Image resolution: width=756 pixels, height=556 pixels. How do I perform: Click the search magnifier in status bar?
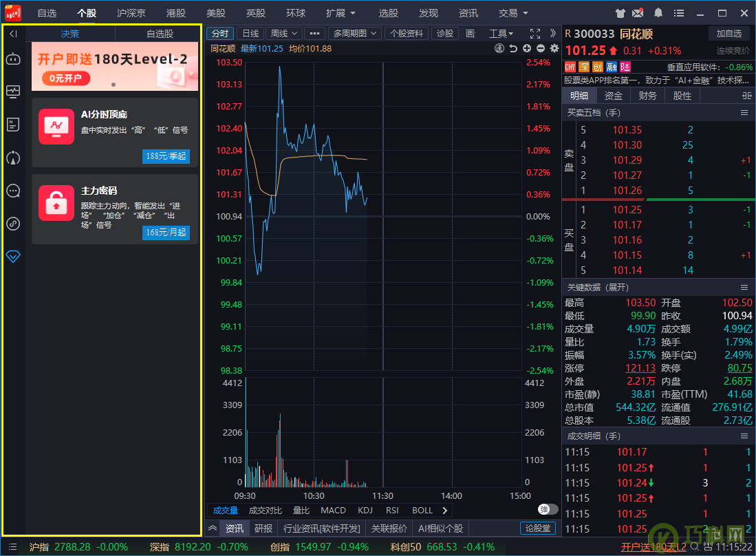tap(694, 546)
